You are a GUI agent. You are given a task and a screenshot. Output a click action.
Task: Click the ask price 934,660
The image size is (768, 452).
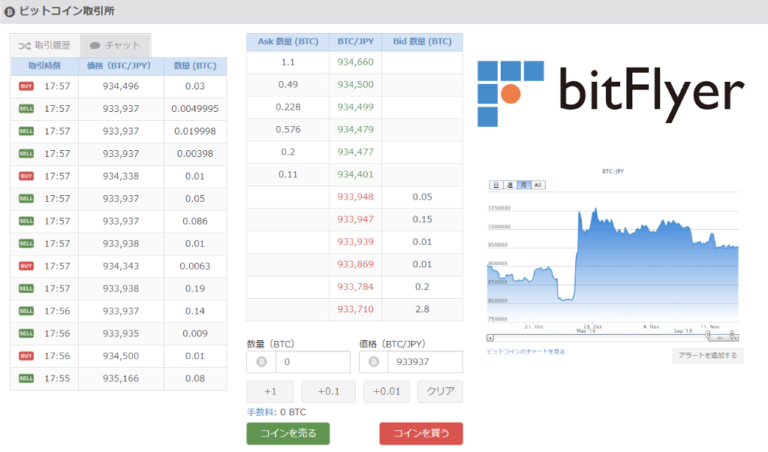[x=355, y=62]
